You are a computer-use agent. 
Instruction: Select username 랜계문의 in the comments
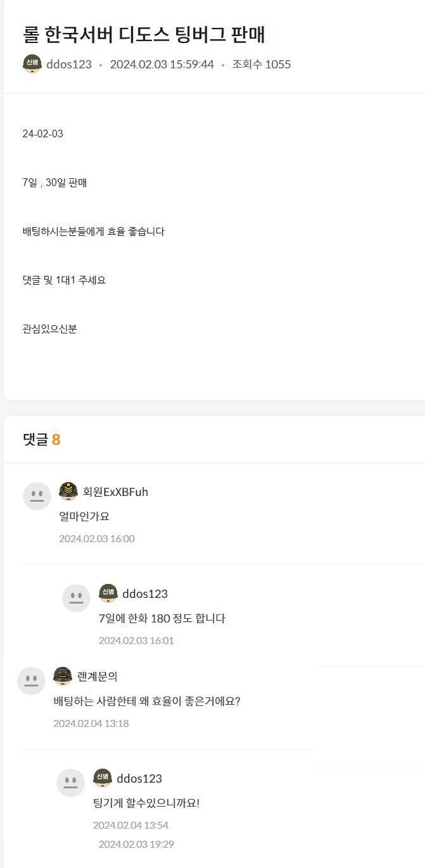pyautogui.click(x=97, y=677)
